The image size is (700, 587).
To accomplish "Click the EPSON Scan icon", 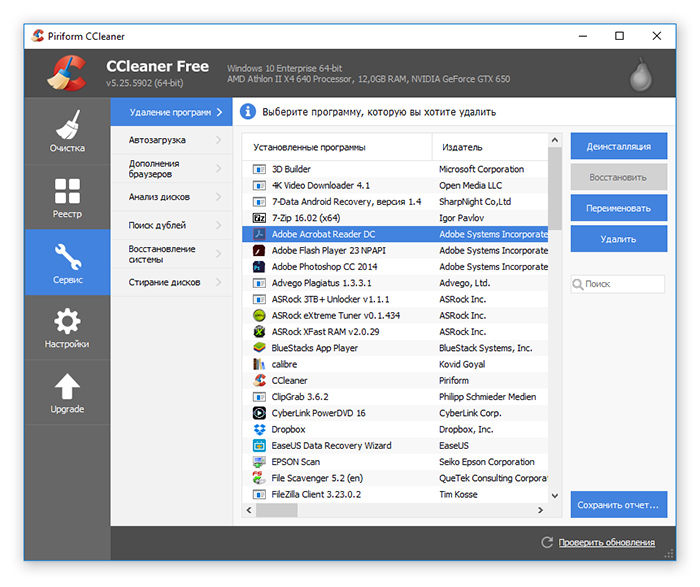I will pos(259,462).
